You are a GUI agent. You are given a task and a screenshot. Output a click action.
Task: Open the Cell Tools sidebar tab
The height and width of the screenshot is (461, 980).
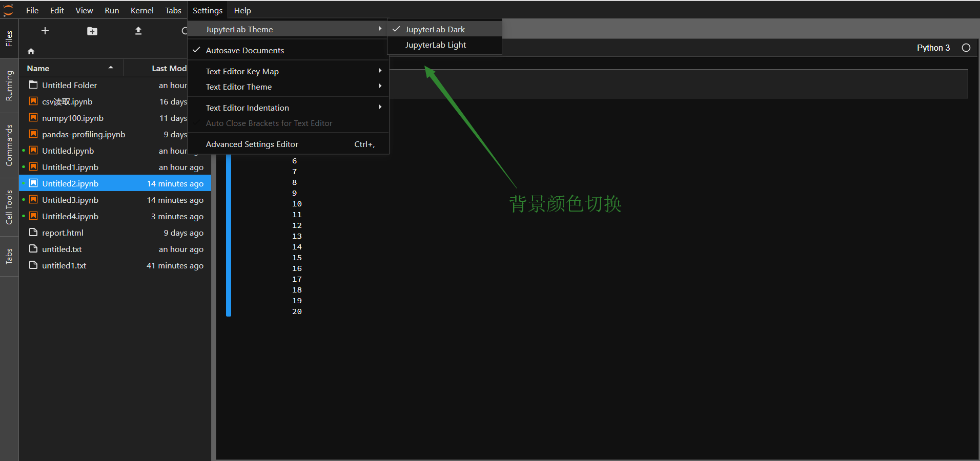click(9, 207)
